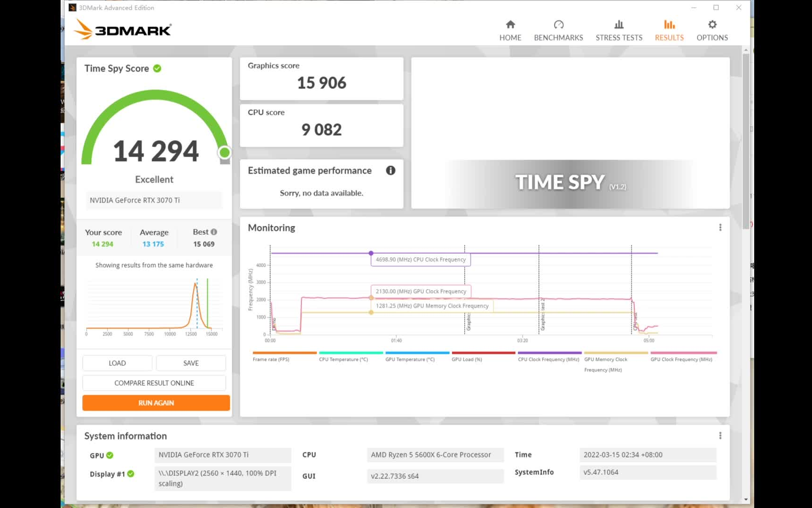Click the 3DMark title bar app icon
Image resolution: width=812 pixels, height=508 pixels.
pos(72,8)
